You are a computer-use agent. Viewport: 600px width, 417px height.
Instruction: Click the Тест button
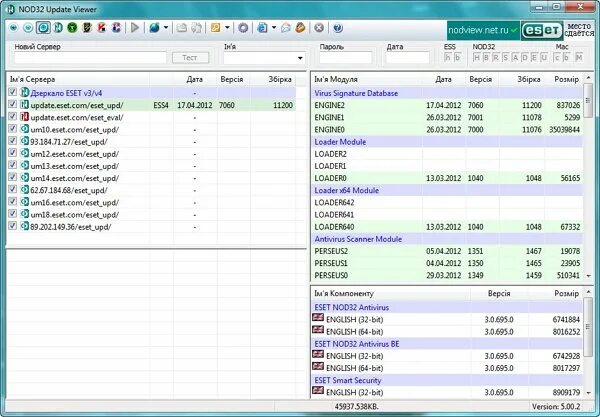[190, 58]
